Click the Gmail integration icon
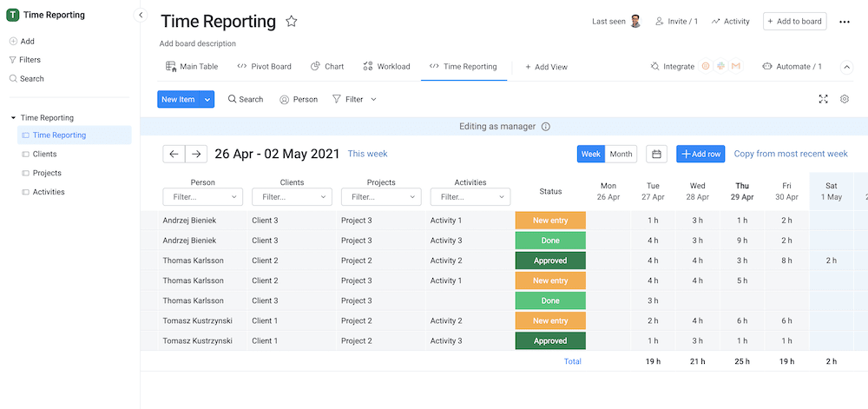This screenshot has height=409, width=868. point(735,66)
